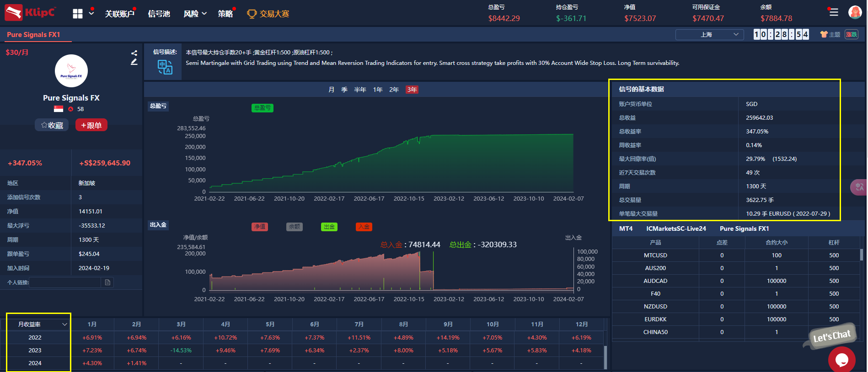Open the hamburger menu icon in the top bar
Image resolution: width=868 pixels, height=372 pixels.
[x=834, y=12]
